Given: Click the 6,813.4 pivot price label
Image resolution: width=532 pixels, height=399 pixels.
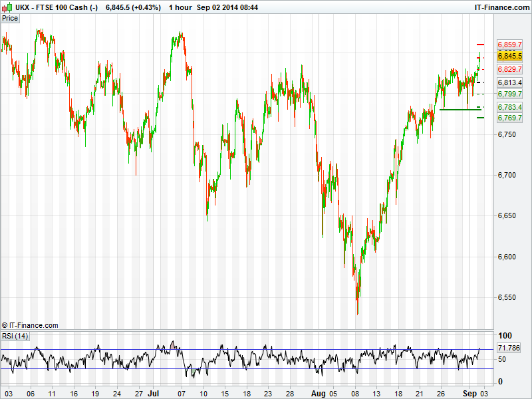Looking at the screenshot, I should (x=509, y=82).
